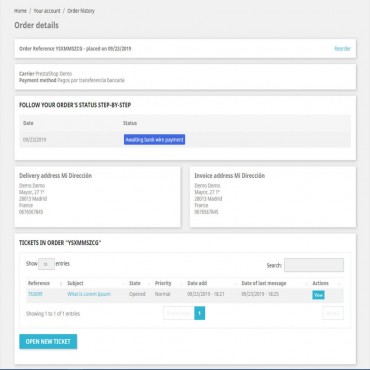Click the Carrier PrestaShop Demo text
This screenshot has height=370, width=370.
click(45, 74)
